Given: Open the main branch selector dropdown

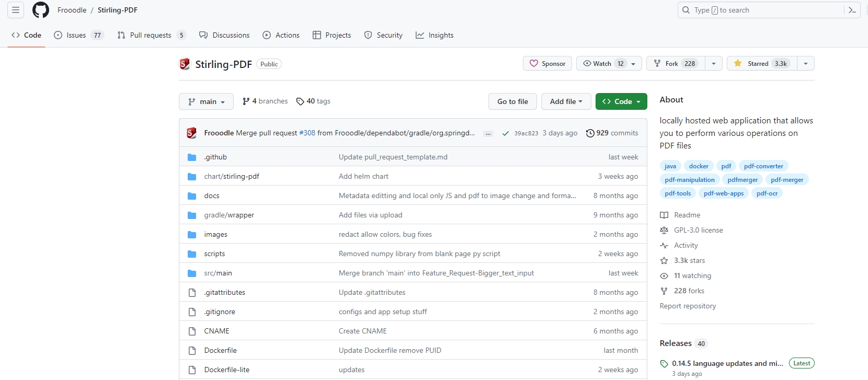Looking at the screenshot, I should pos(207,101).
